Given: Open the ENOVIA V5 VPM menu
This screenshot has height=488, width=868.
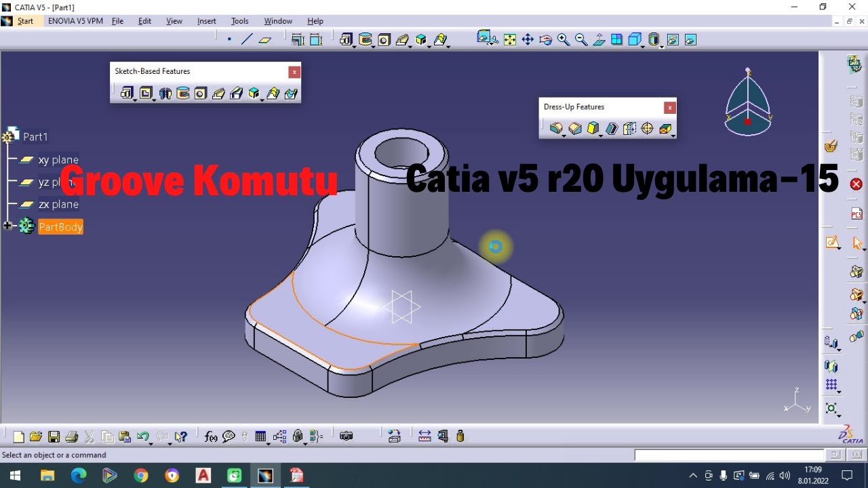Looking at the screenshot, I should (75, 21).
